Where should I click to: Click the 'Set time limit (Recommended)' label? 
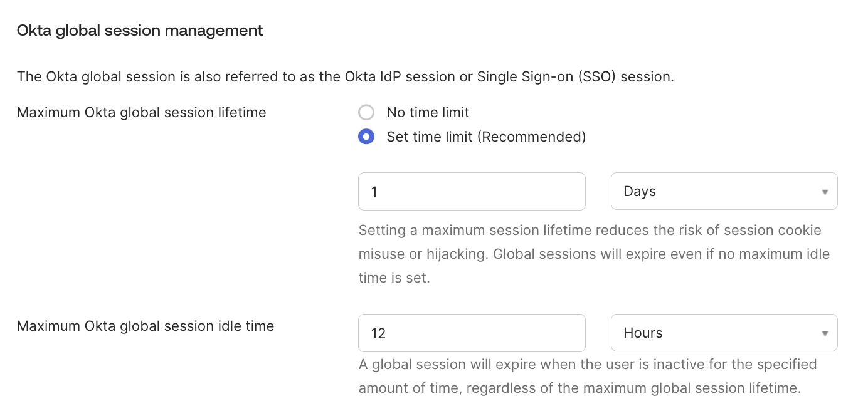click(x=486, y=137)
